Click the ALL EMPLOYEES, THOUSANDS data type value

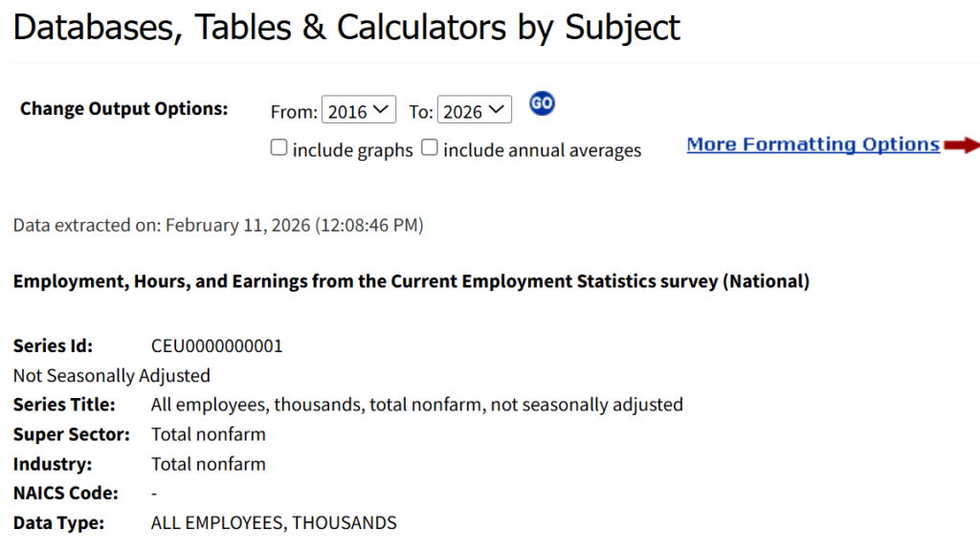[274, 523]
